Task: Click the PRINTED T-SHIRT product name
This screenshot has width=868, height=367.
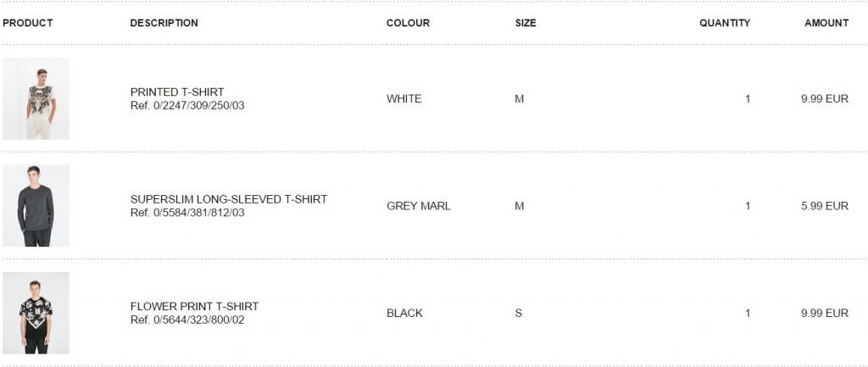Action: click(177, 92)
